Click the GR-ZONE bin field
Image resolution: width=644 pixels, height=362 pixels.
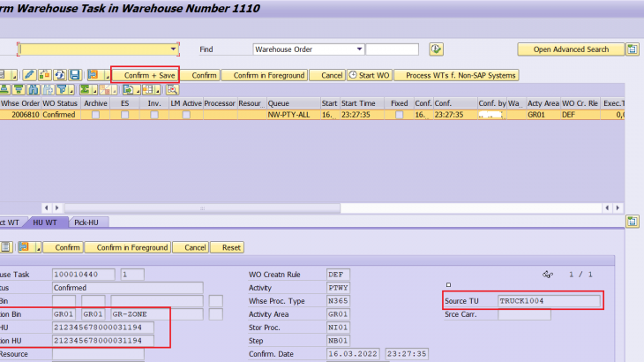coord(156,314)
